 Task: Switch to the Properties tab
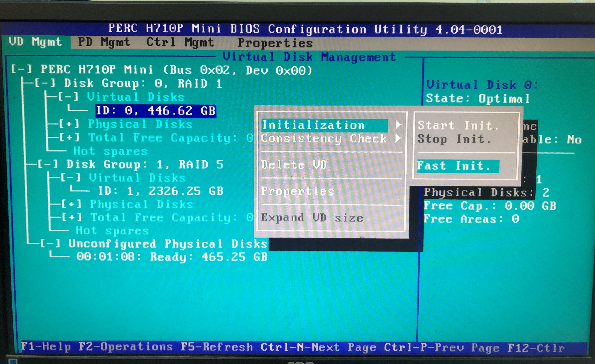click(x=275, y=43)
